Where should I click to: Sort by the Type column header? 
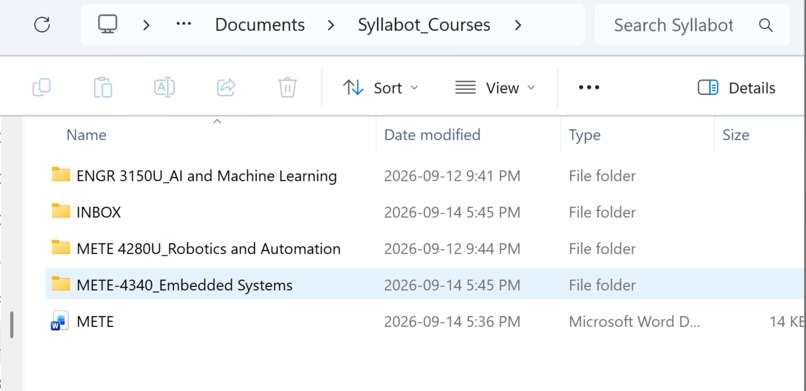click(x=584, y=135)
